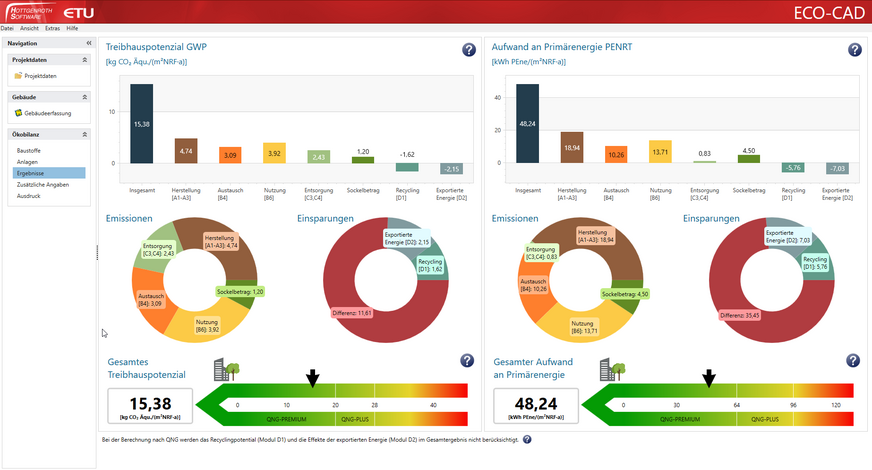Click building icon next to Gesamtes Treibhauspotenzial
The image size is (872, 470).
[223, 369]
